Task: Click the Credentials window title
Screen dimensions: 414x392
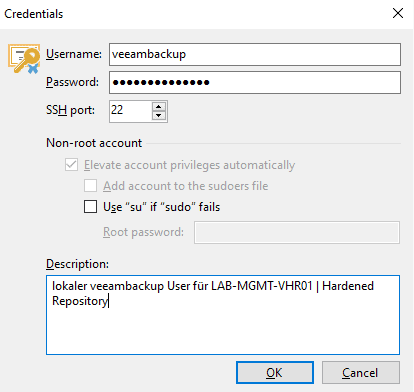Action: tap(33, 14)
